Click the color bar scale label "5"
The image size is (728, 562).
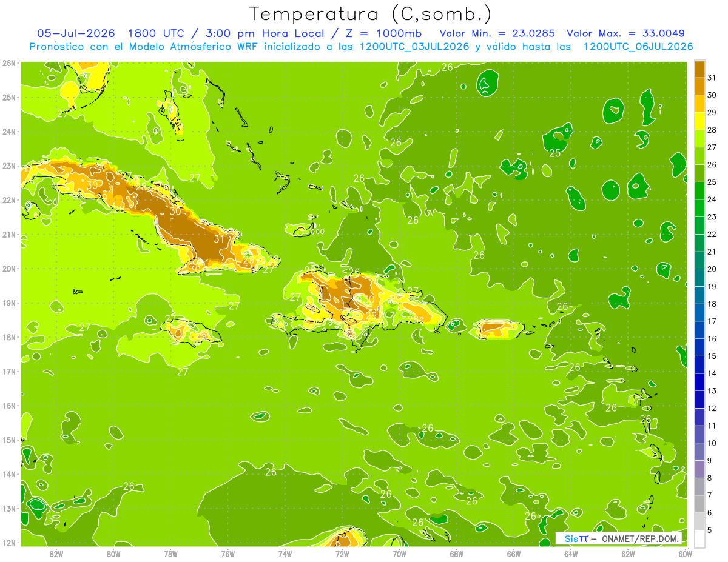pos(710,530)
